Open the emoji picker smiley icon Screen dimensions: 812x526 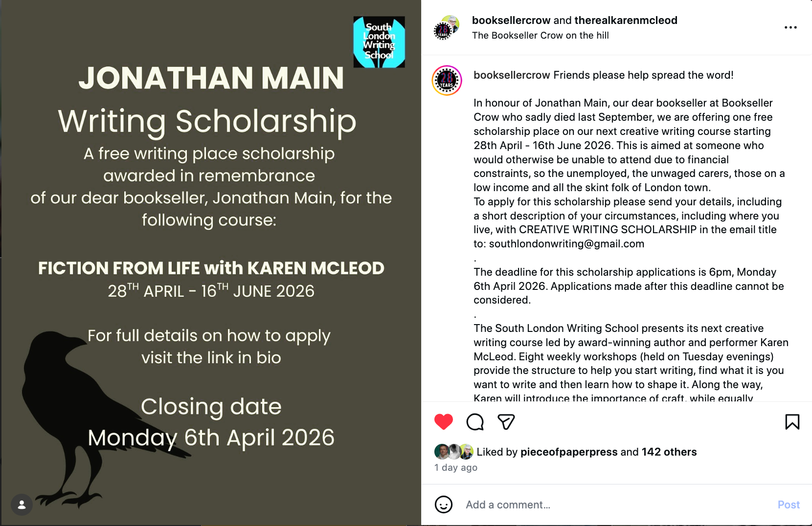[x=444, y=504]
